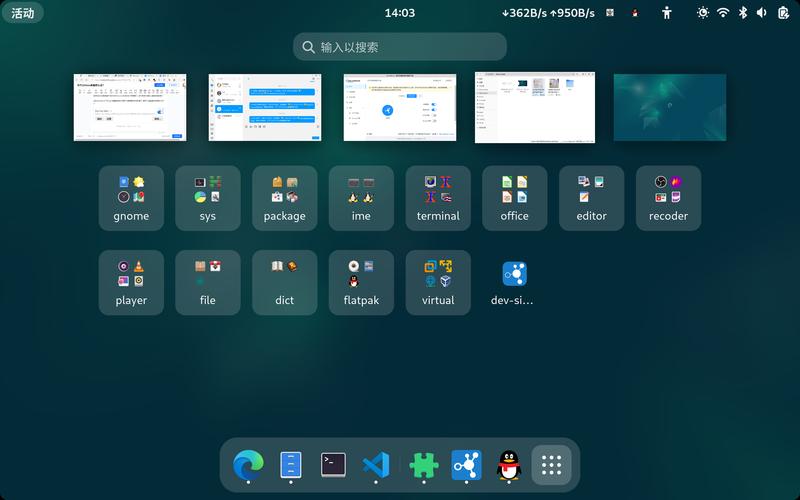Image resolution: width=800 pixels, height=500 pixels.
Task: Open the player app folder
Action: (x=131, y=283)
